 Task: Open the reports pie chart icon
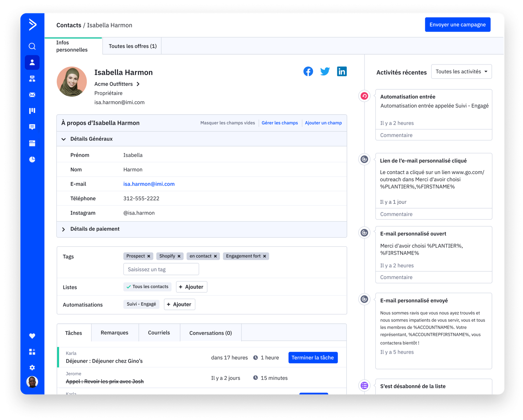(32, 159)
